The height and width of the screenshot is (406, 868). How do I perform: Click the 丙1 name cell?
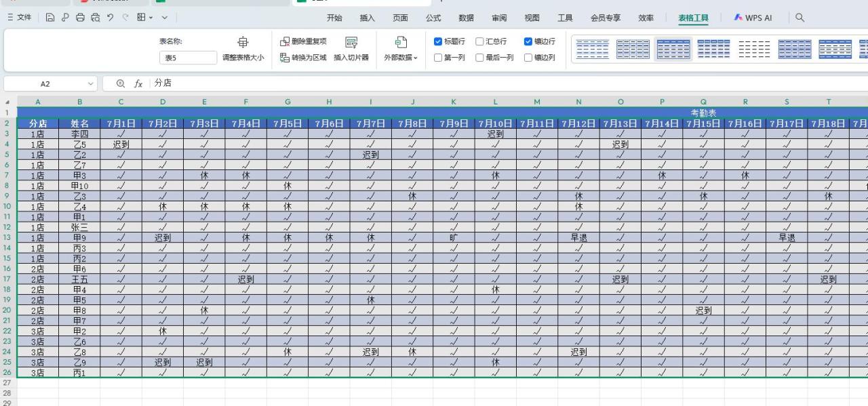point(79,373)
